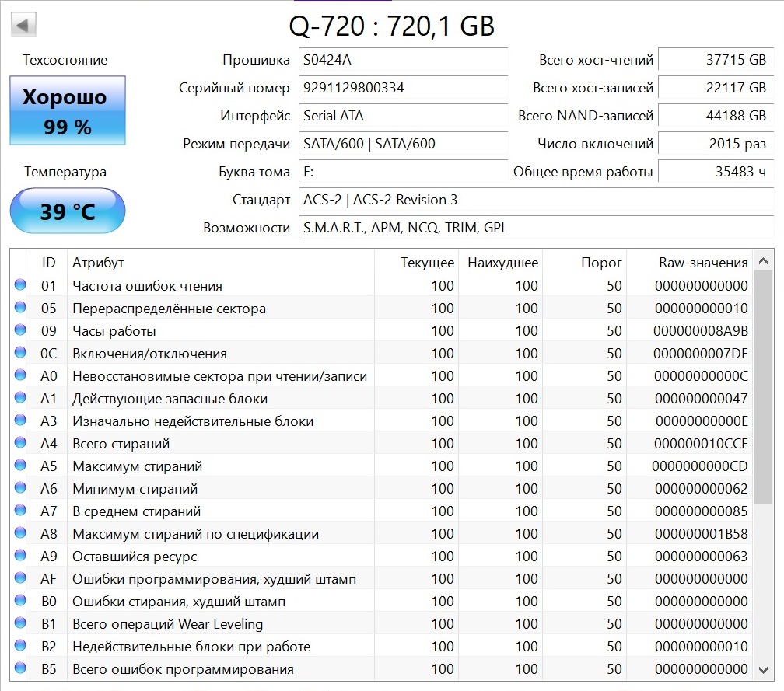Click the blue status orb for attribute B1
Screen dimensions: 784x691
point(20,623)
